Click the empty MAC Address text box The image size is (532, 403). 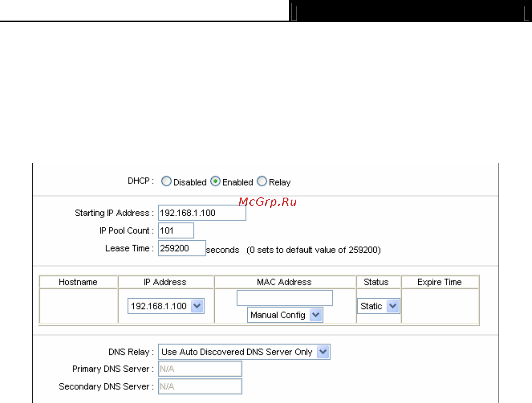(285, 298)
